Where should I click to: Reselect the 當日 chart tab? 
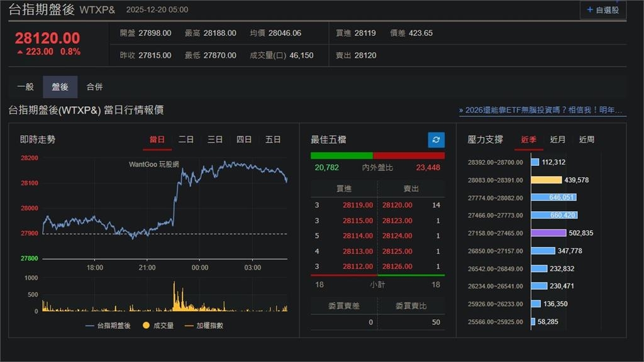(157, 140)
